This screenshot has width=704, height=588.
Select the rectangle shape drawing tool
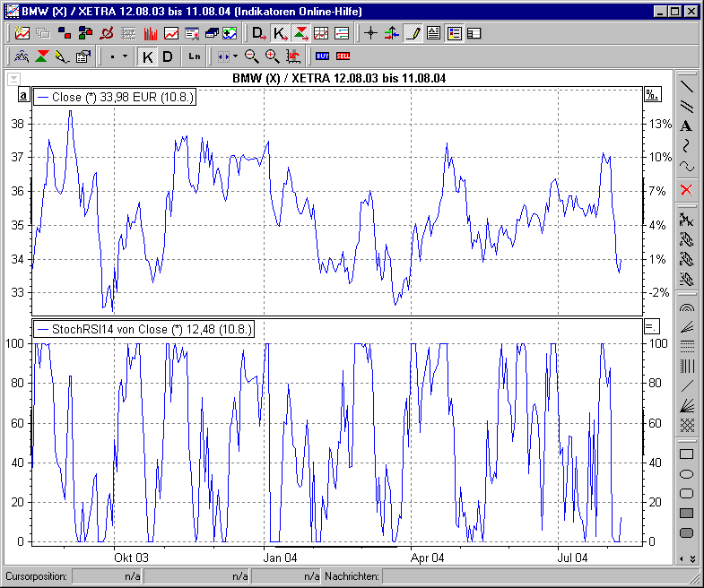(686, 454)
